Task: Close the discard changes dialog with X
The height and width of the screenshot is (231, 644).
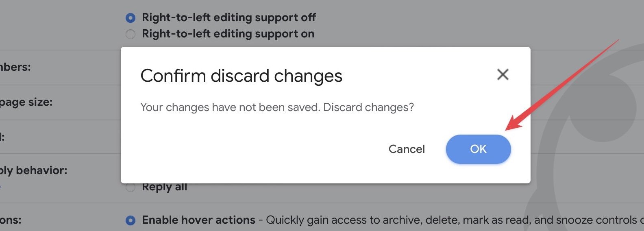Action: 503,74
